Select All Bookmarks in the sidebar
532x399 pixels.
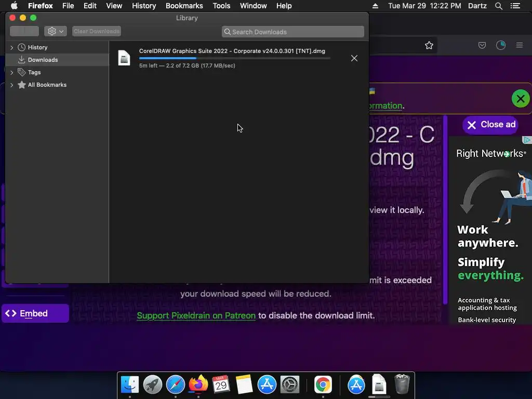click(47, 85)
